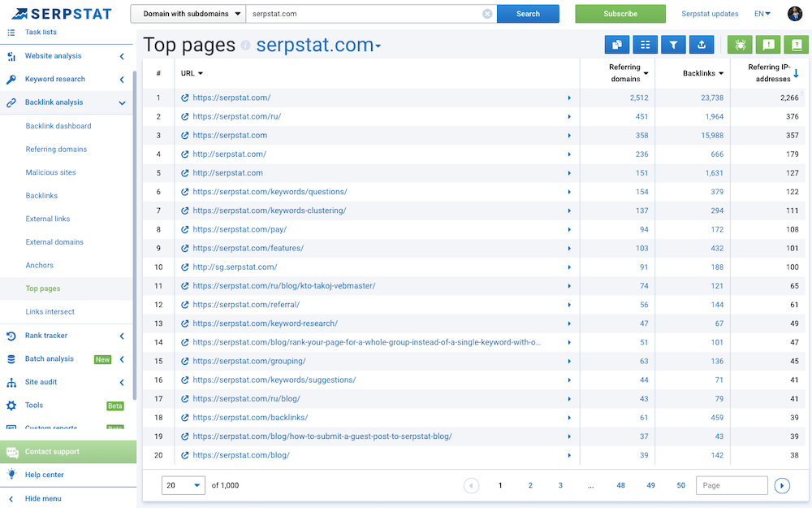This screenshot has height=508, width=812.
Task: Click the Tools gear icon
Action: tap(11, 406)
